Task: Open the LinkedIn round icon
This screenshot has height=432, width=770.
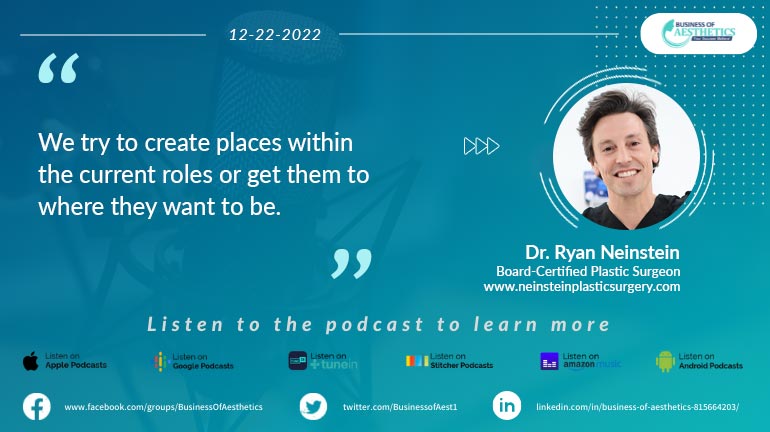Action: point(506,407)
